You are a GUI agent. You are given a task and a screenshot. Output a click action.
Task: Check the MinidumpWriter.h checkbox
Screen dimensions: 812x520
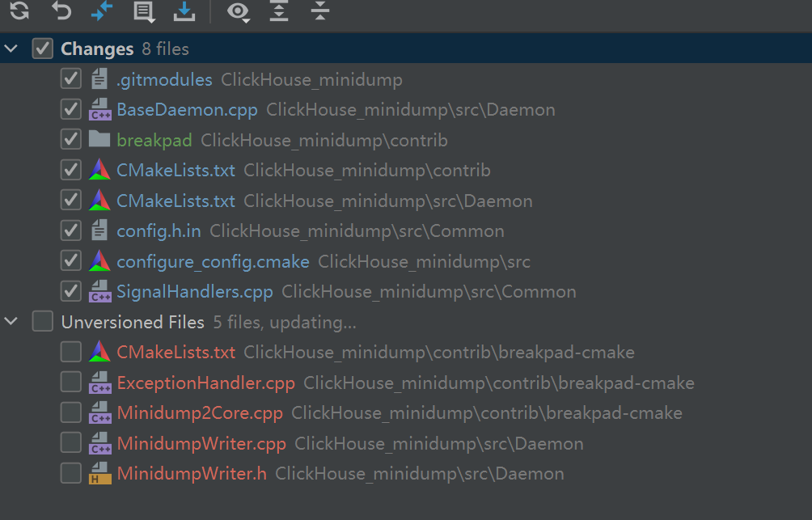(71, 473)
